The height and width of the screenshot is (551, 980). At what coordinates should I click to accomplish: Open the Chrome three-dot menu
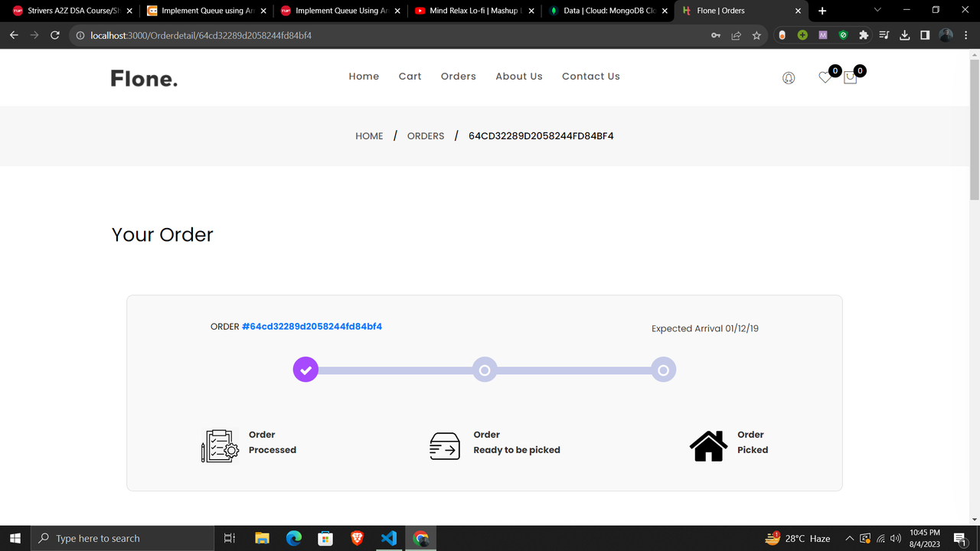point(966,35)
